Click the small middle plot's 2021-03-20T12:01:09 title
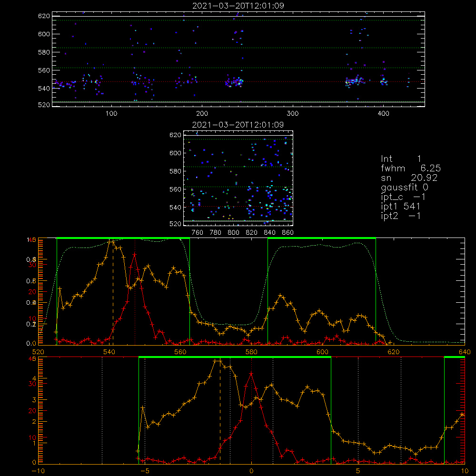476x476 pixels. click(238, 125)
